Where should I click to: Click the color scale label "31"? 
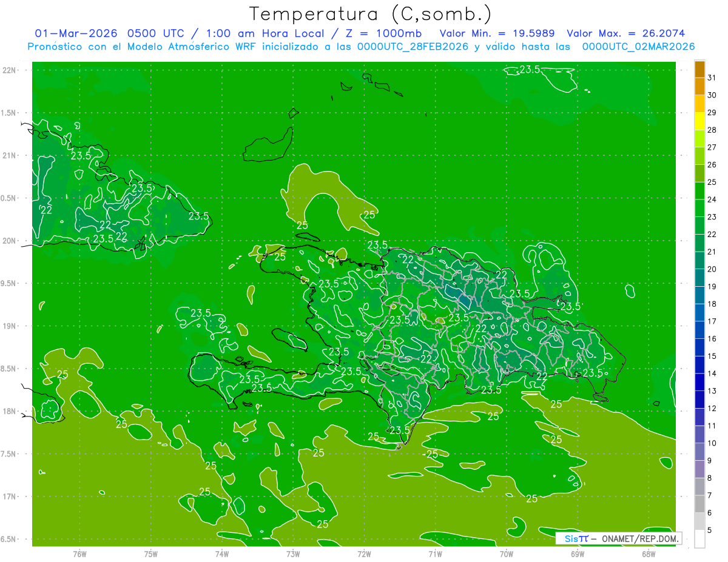coord(712,78)
